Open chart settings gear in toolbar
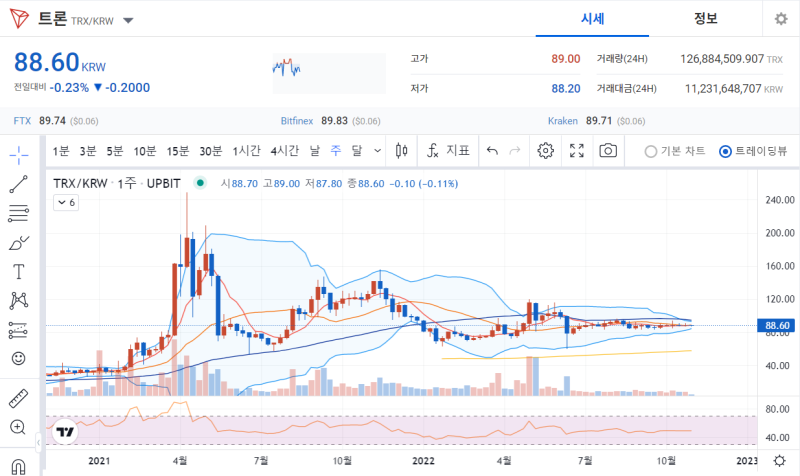Viewport: 800px width, 476px height. (545, 151)
